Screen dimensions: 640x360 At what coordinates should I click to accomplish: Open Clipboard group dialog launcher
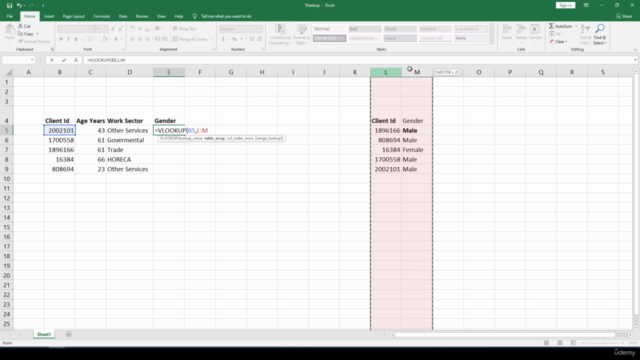click(x=52, y=49)
